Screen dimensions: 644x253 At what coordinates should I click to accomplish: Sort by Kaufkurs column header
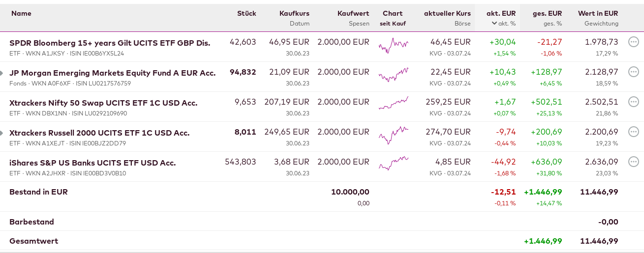(x=294, y=13)
